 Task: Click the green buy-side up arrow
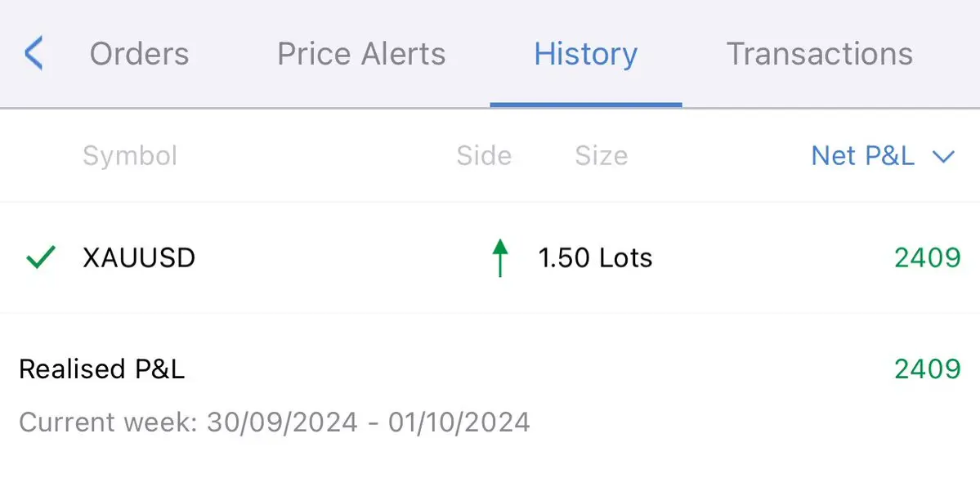point(500,257)
